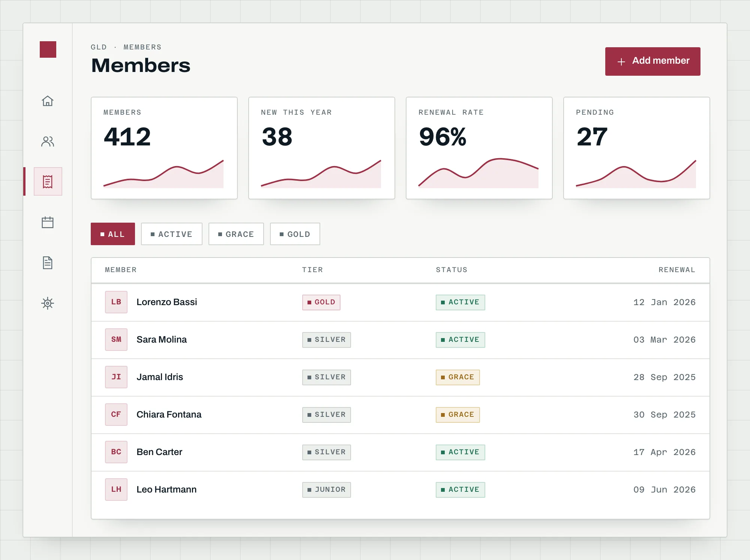Click the red square logo in sidebar
The image size is (750, 560).
pos(48,49)
